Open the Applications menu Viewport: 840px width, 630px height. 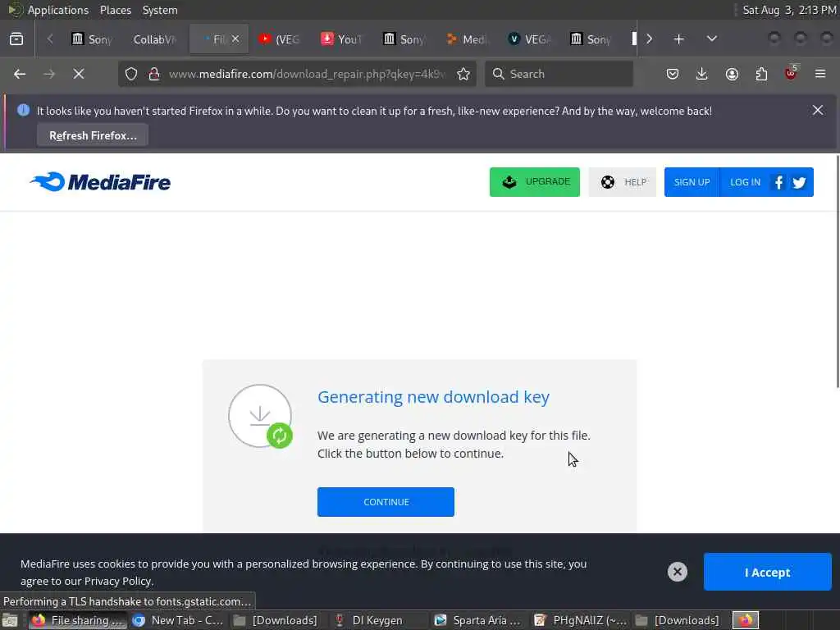[x=58, y=10]
